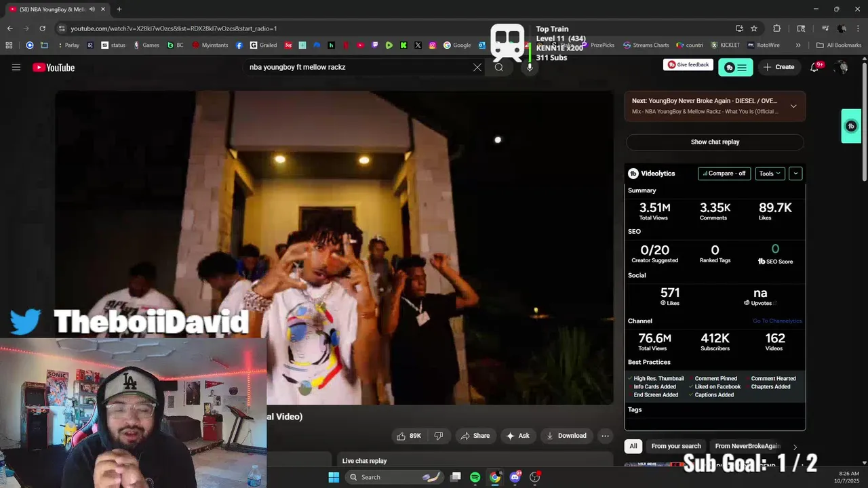Viewport: 868px width, 488px height.
Task: Click the magnifying glass search button
Action: 499,67
